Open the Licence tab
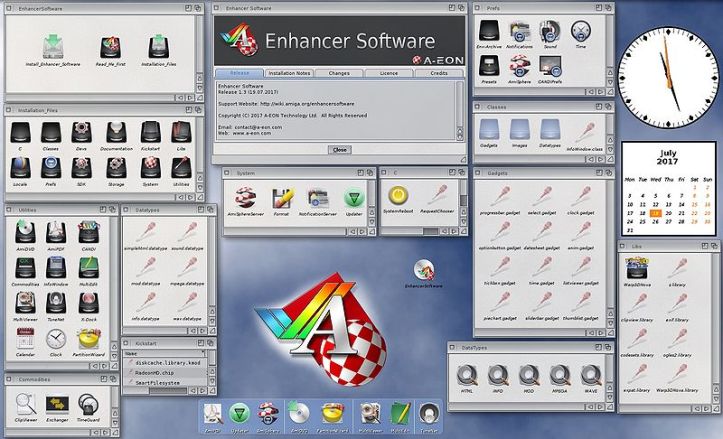 (388, 73)
